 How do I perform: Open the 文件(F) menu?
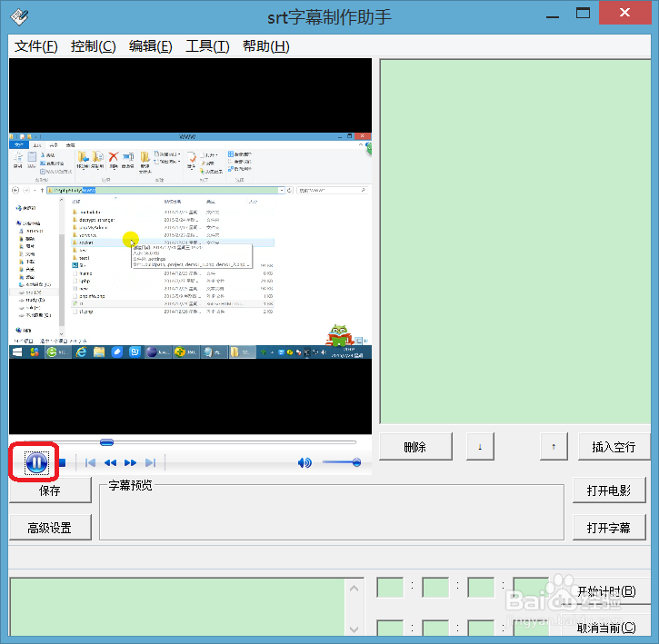point(36,46)
